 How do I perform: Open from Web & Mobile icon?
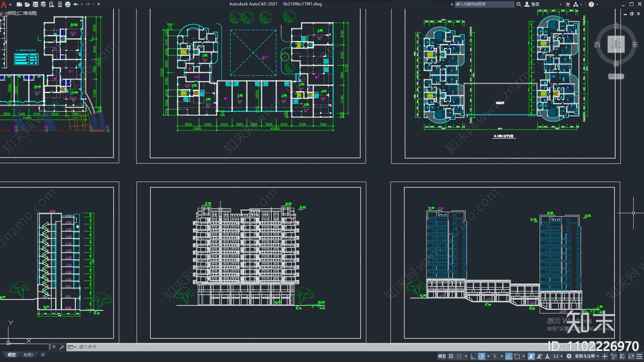click(x=52, y=4)
